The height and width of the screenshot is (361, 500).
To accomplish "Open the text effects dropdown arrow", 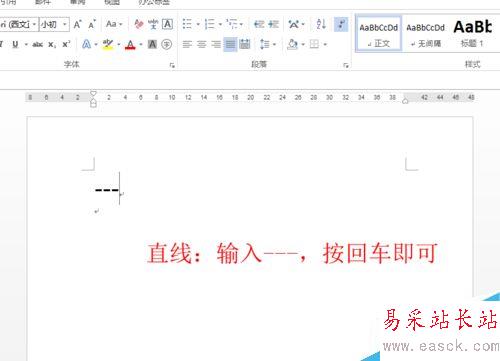I will click(x=96, y=44).
